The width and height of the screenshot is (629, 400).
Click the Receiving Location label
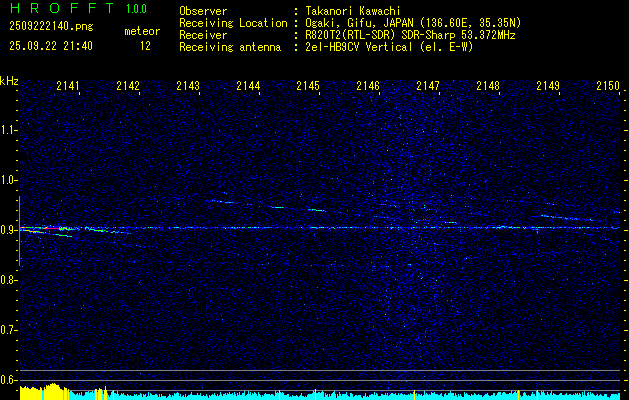[x=233, y=23]
